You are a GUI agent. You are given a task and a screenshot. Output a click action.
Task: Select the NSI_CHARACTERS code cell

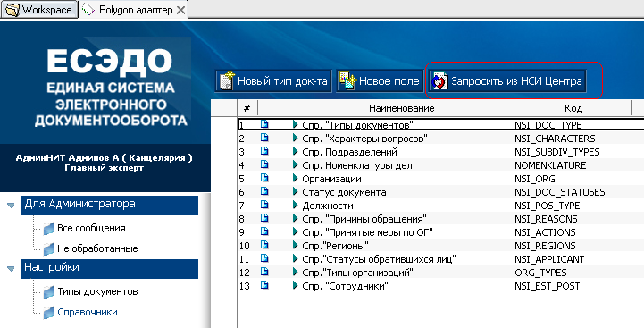pos(555,139)
